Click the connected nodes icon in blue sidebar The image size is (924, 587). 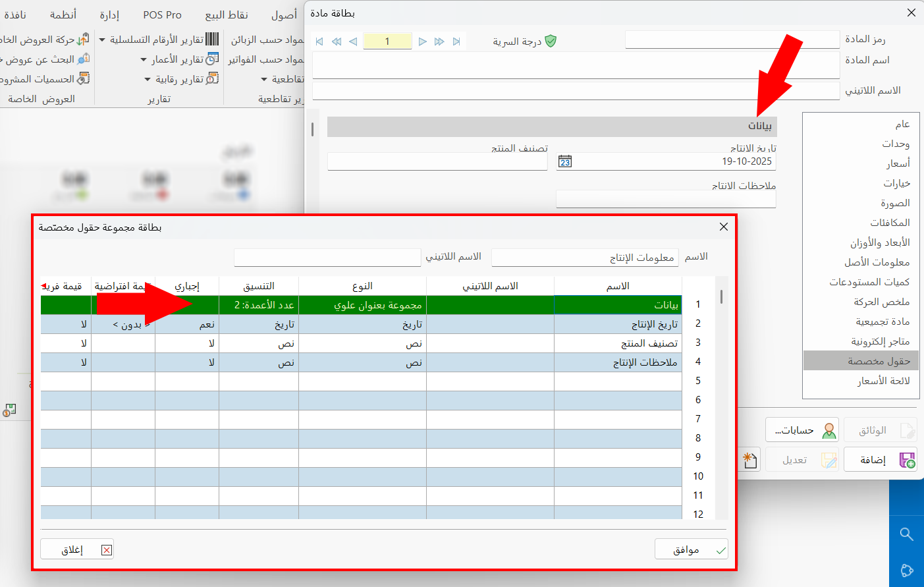[x=906, y=571]
